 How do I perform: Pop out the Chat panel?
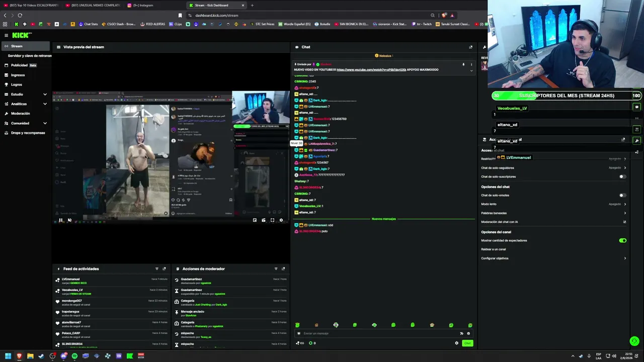click(471, 47)
